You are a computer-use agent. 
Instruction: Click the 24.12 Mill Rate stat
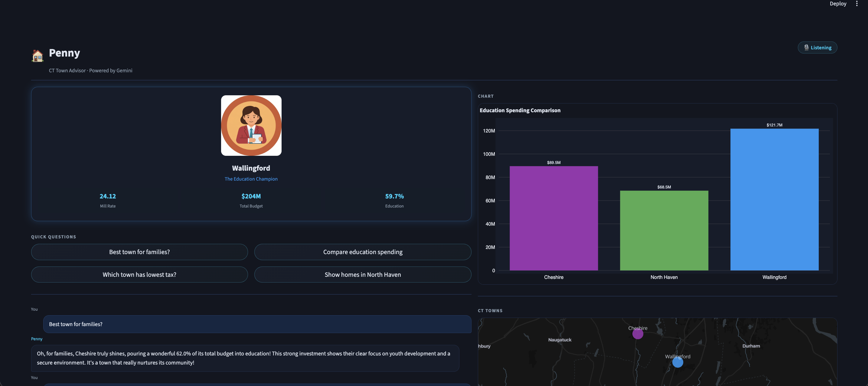point(107,196)
